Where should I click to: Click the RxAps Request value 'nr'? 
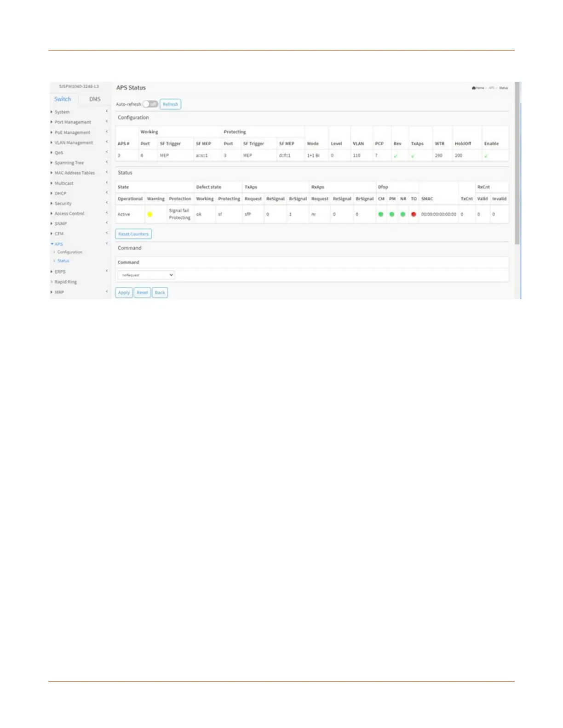(x=313, y=214)
